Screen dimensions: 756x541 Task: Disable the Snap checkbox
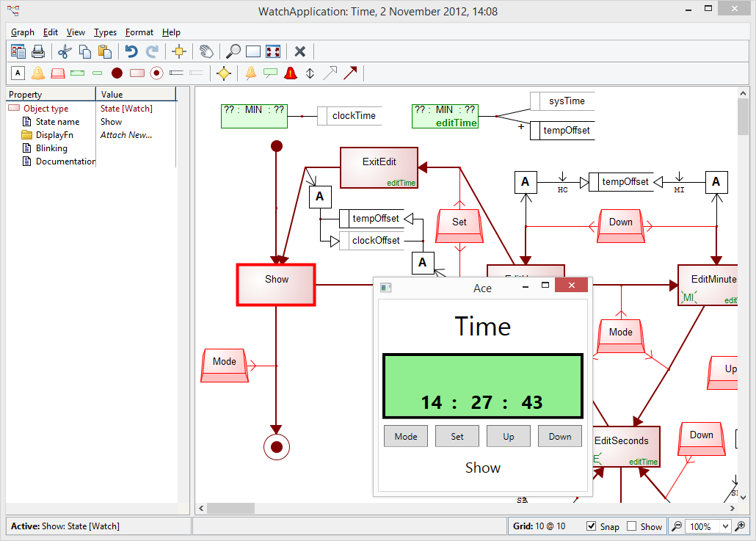(592, 526)
